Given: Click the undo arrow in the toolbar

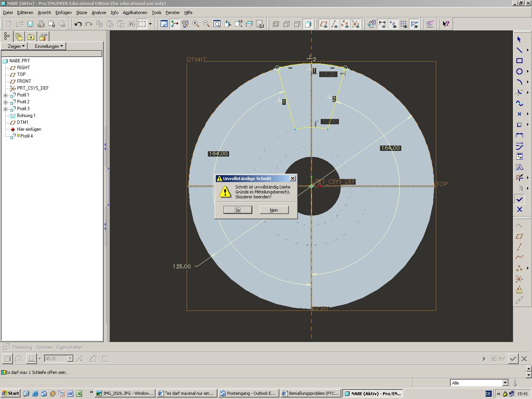Looking at the screenshot, I should (x=78, y=24).
